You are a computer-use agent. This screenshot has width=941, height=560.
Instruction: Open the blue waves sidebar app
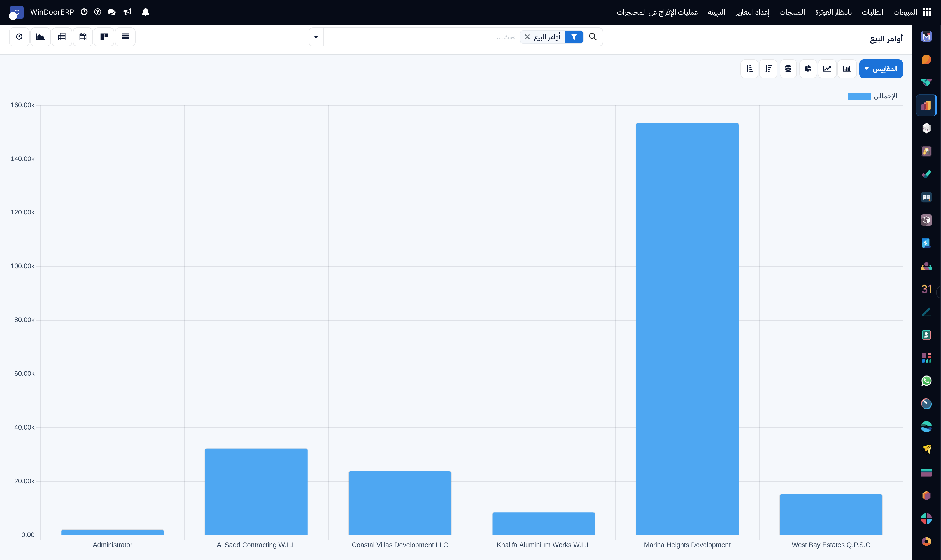coord(926,427)
